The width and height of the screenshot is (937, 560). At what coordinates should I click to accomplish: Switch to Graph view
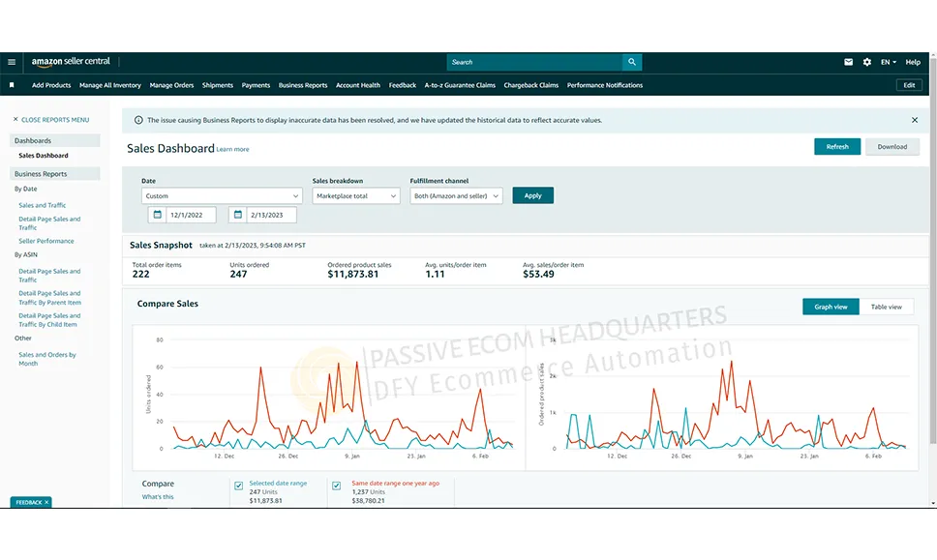pyautogui.click(x=831, y=307)
